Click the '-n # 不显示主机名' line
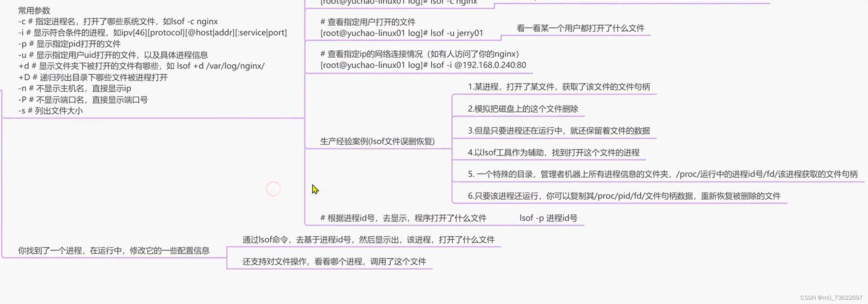 tap(75, 88)
